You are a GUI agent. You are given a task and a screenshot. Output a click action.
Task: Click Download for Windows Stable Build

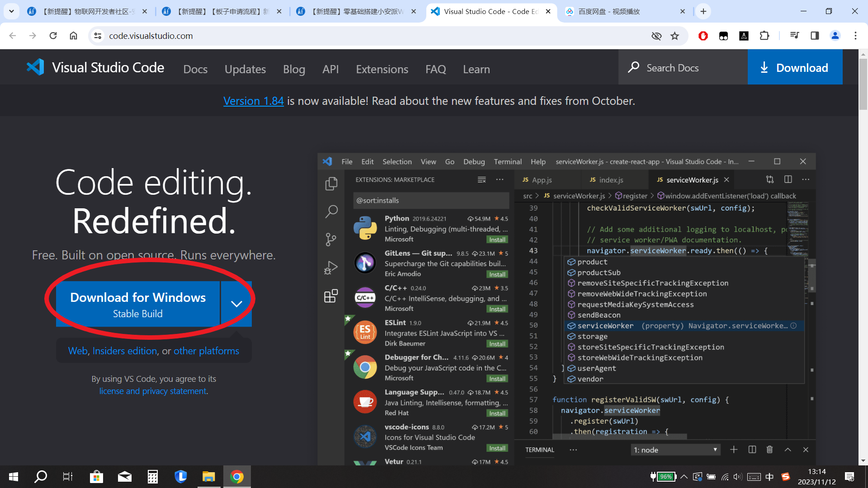(138, 304)
